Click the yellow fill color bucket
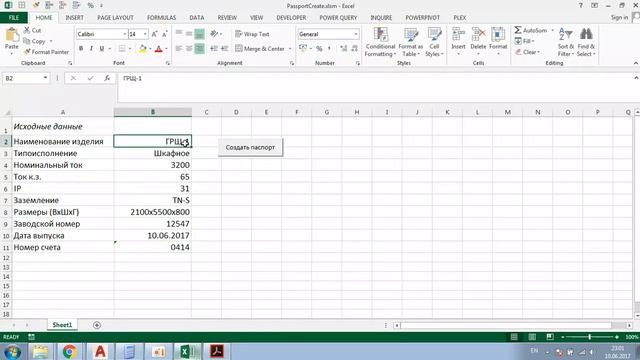This screenshot has height=360, width=640. point(142,49)
